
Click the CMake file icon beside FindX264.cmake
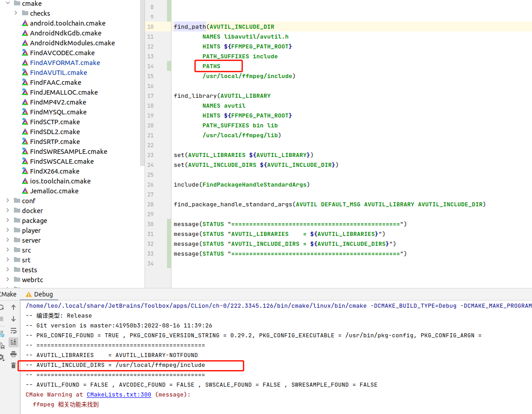click(25, 171)
